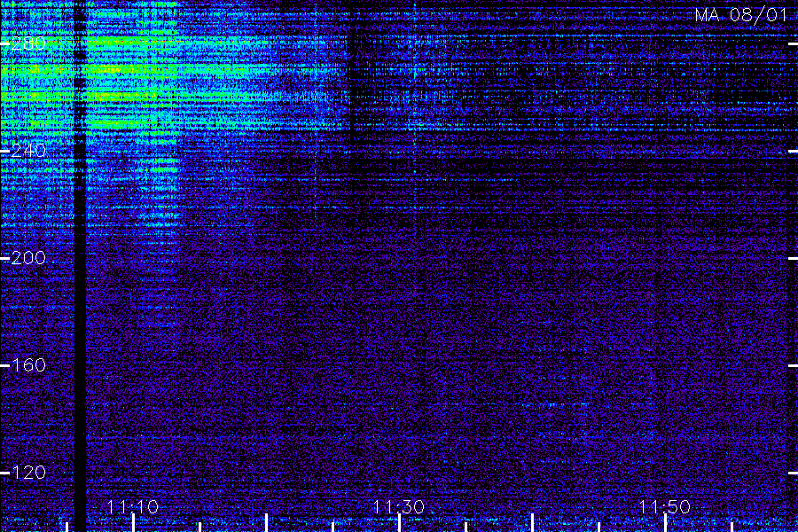Click the time tick mark below 11:30
This screenshot has height=532, width=798.
point(400,523)
